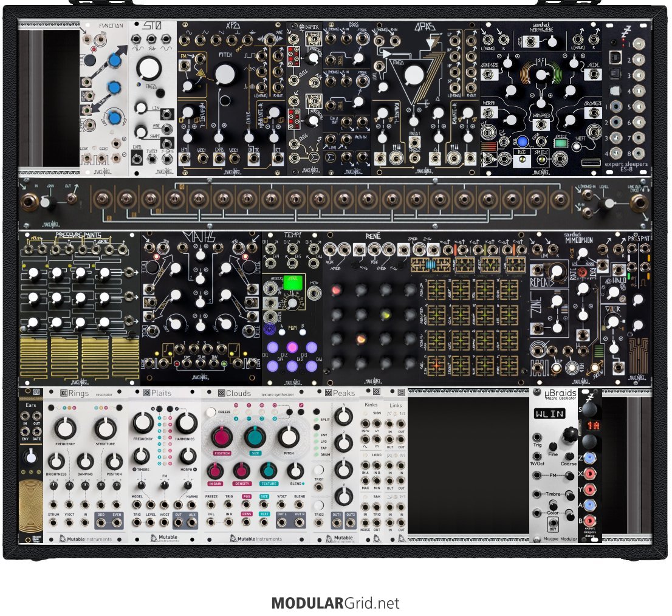This screenshot has width=672, height=616.
Task: Select the Tempi MOD jack
Action: click(x=314, y=293)
